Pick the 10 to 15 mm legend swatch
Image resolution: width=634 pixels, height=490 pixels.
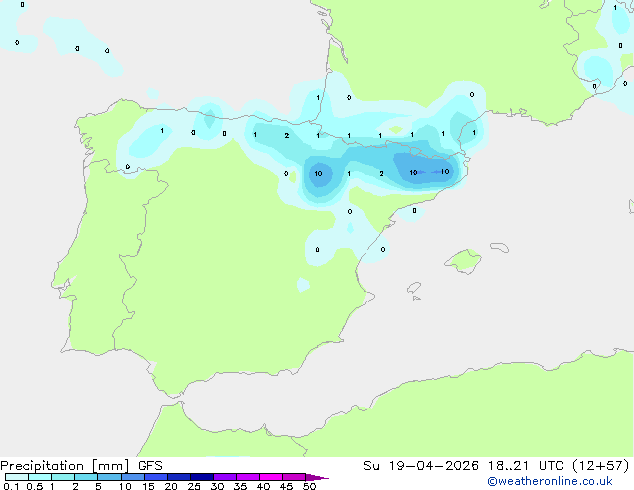[132, 477]
